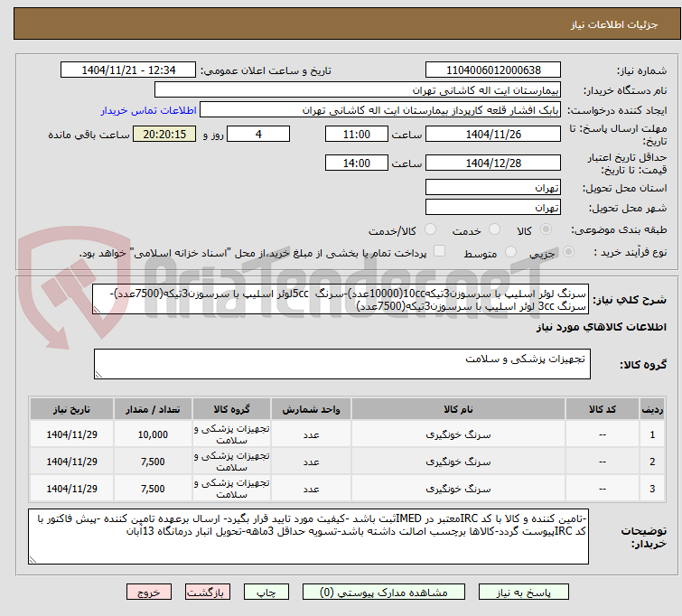Viewport: 682px width, 616px height.
Task: Click the بازگشت back button
Action: coord(208,593)
